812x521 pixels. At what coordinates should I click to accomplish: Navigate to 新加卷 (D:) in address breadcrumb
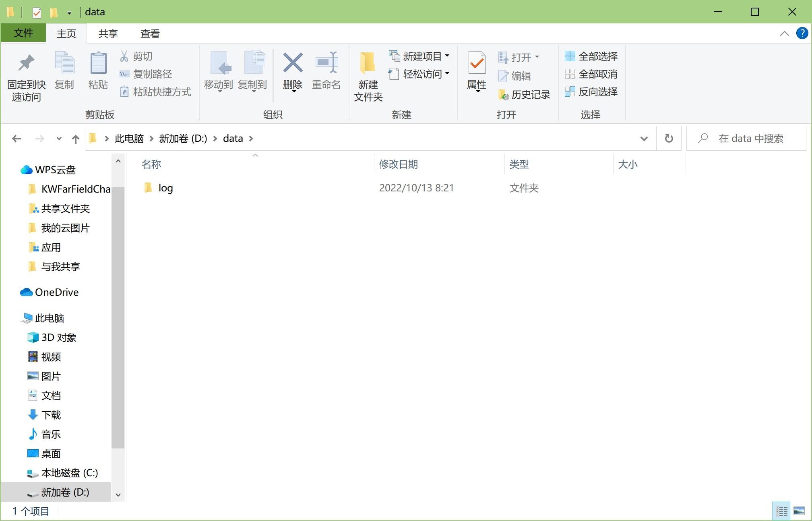[183, 139]
